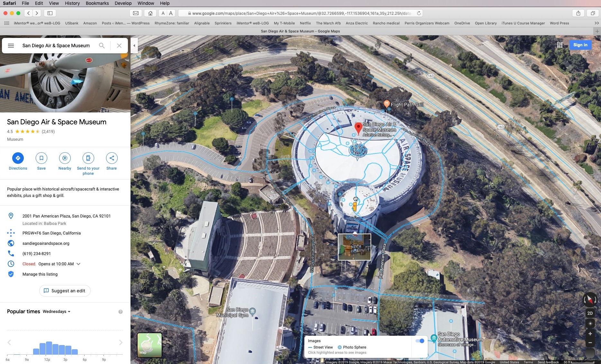Open the Netflix bookmark
This screenshot has width=601, height=364.
(305, 23)
